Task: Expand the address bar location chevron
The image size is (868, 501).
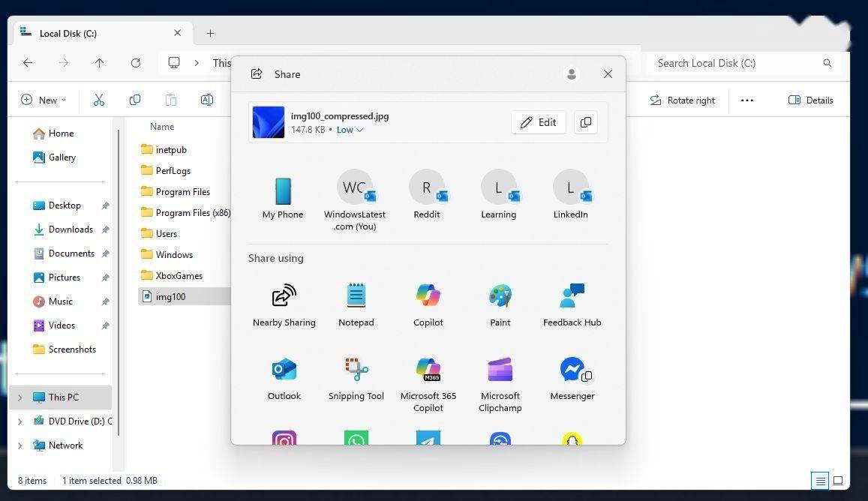Action: 197,63
